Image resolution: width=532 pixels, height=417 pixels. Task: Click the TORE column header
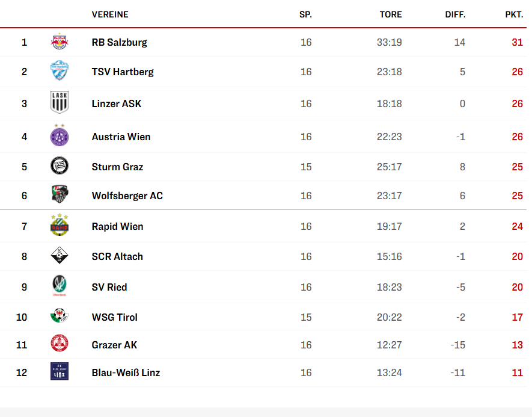tap(391, 14)
